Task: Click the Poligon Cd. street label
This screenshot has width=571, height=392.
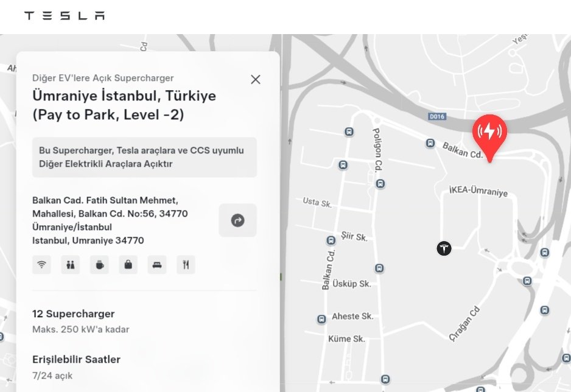Action: click(x=377, y=149)
